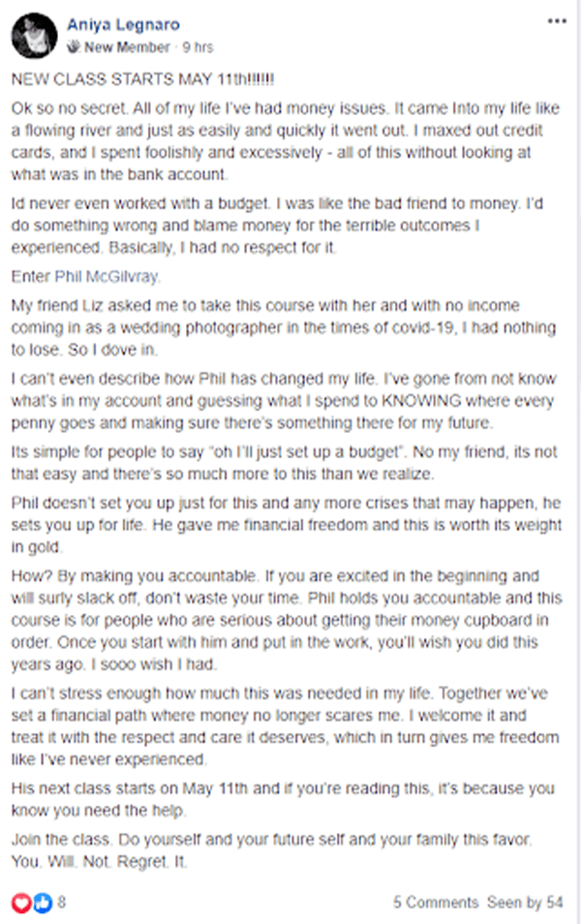
Task: Open the 9 hrs post timestamp
Action: point(198,47)
